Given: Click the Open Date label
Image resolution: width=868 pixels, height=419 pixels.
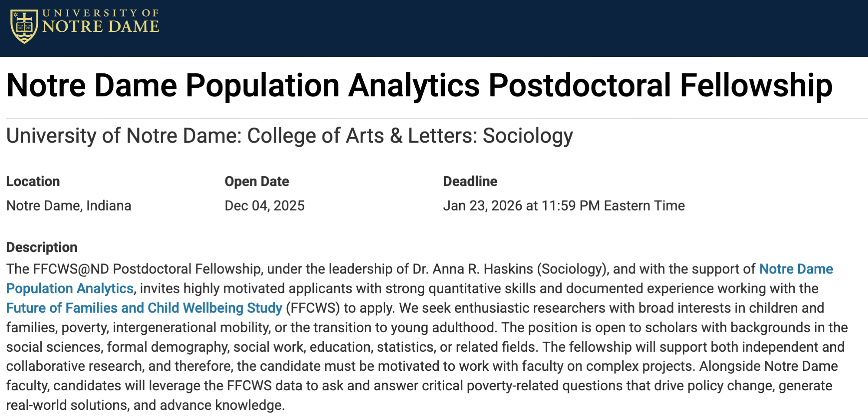Looking at the screenshot, I should (x=256, y=181).
